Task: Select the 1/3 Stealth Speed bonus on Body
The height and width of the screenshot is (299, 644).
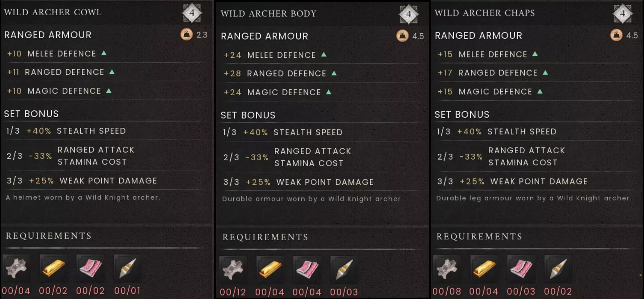Action: pos(283,132)
